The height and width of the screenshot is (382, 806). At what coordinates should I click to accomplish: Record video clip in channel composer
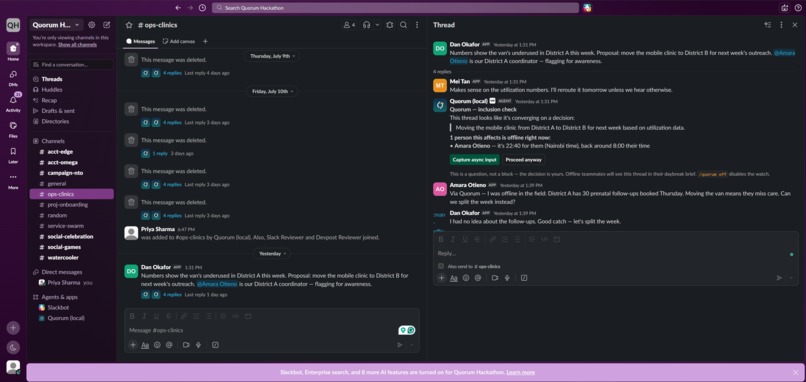point(186,345)
